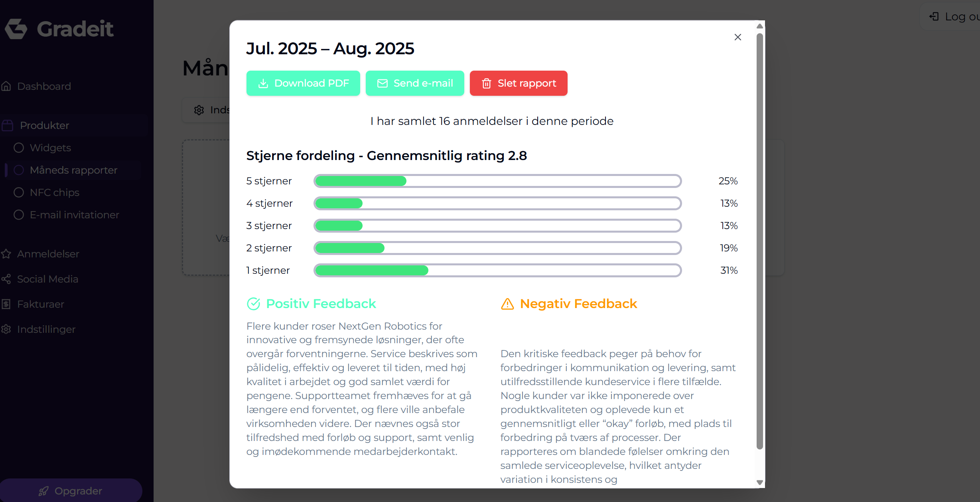Click the Social Media share icon
This screenshot has width=980, height=502.
[x=6, y=279]
